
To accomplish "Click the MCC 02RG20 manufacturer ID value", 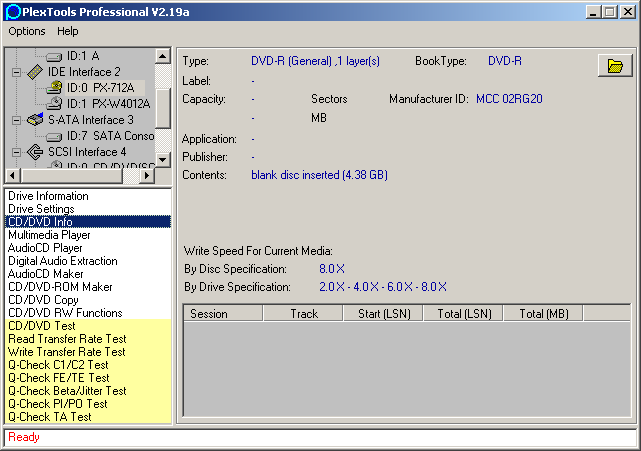I will [x=509, y=99].
